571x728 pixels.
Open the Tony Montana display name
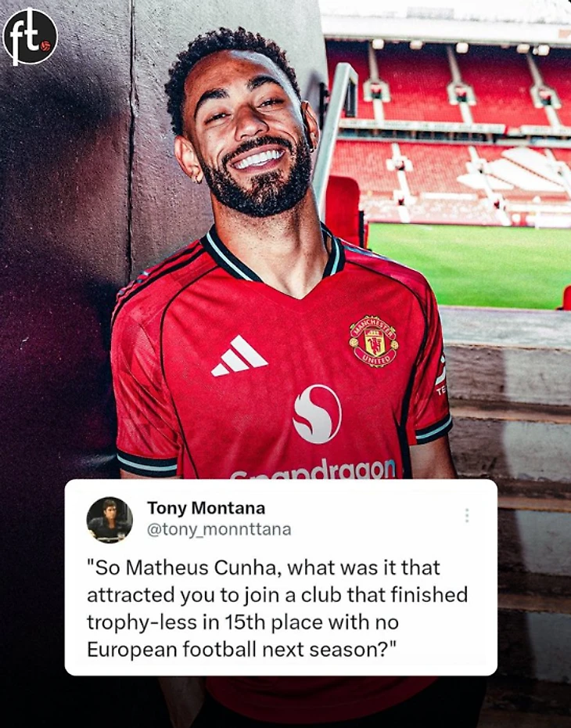(x=206, y=508)
